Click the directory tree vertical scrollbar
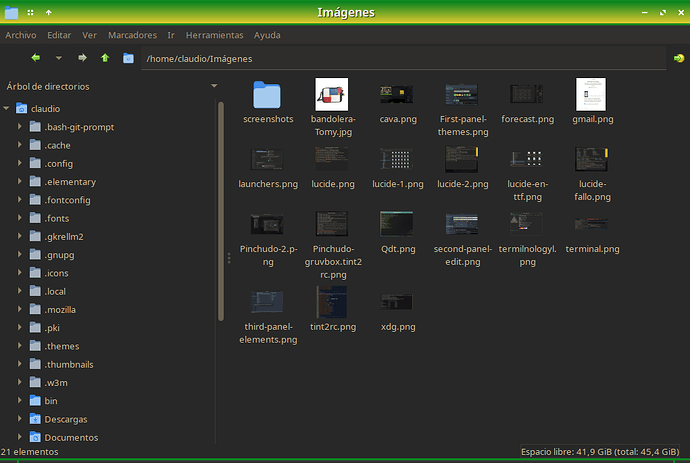Viewport: 690px width, 463px height. tap(221, 210)
